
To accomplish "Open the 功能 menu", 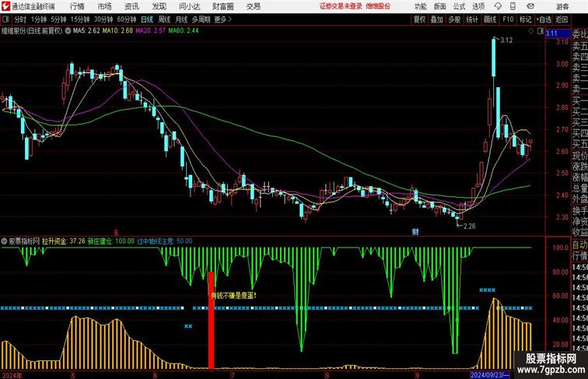I will click(x=420, y=6).
